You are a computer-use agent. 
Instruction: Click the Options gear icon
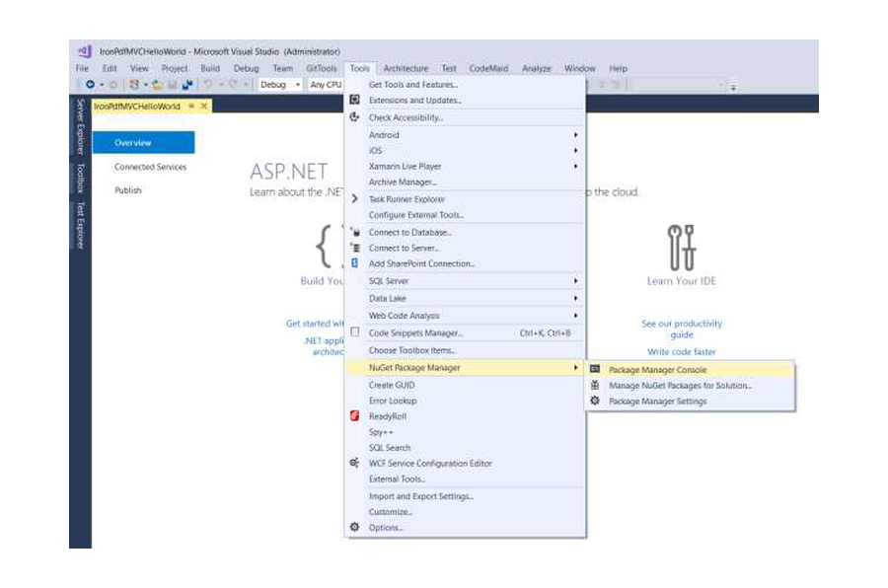click(354, 527)
